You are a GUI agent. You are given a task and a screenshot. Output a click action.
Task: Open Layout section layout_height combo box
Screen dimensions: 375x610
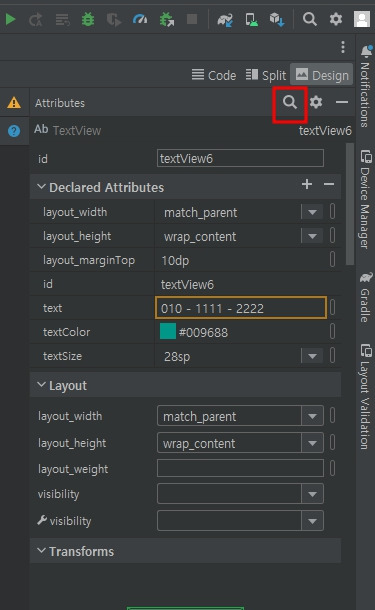(x=240, y=443)
